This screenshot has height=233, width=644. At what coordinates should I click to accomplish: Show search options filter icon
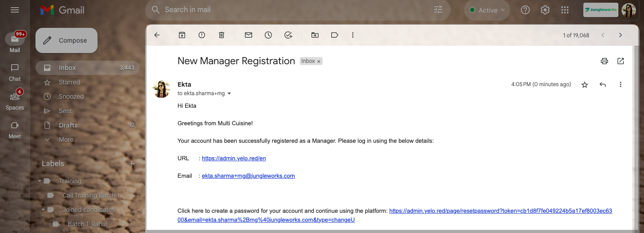(438, 9)
